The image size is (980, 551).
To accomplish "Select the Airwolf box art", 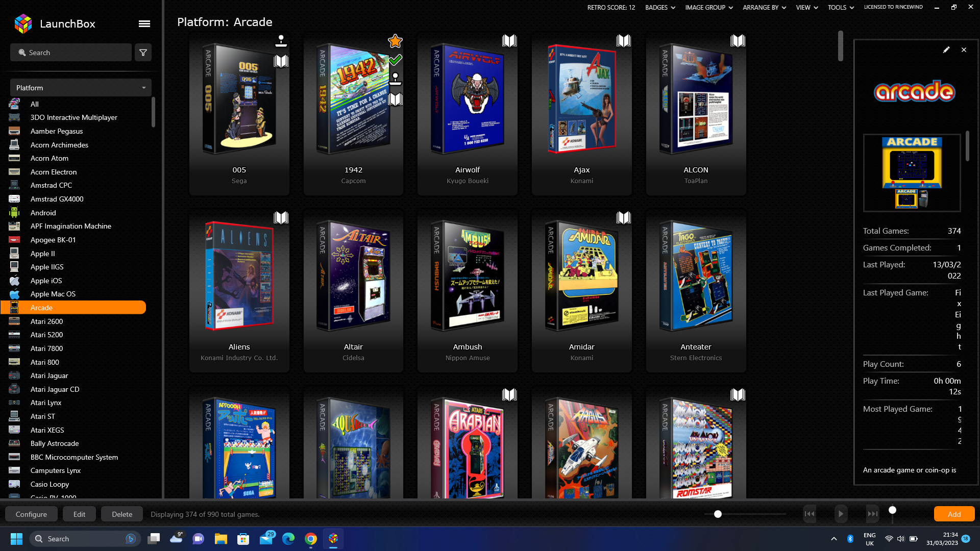I will pyautogui.click(x=468, y=99).
